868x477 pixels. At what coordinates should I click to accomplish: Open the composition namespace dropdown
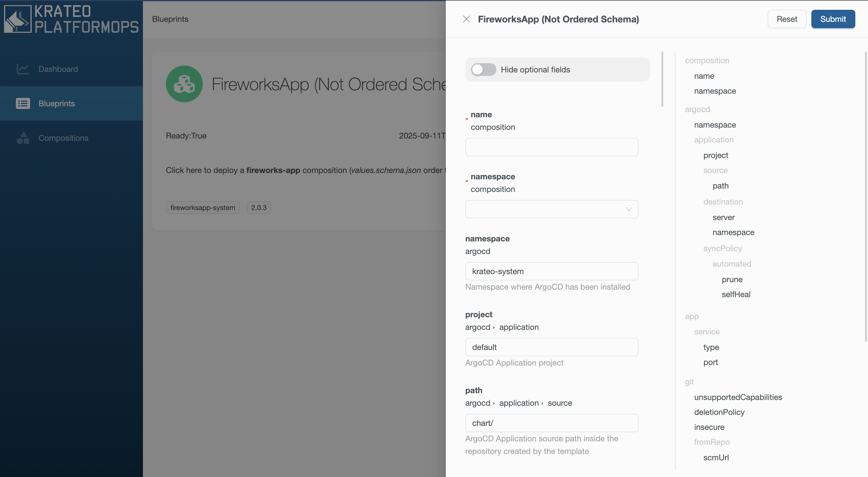click(x=551, y=209)
